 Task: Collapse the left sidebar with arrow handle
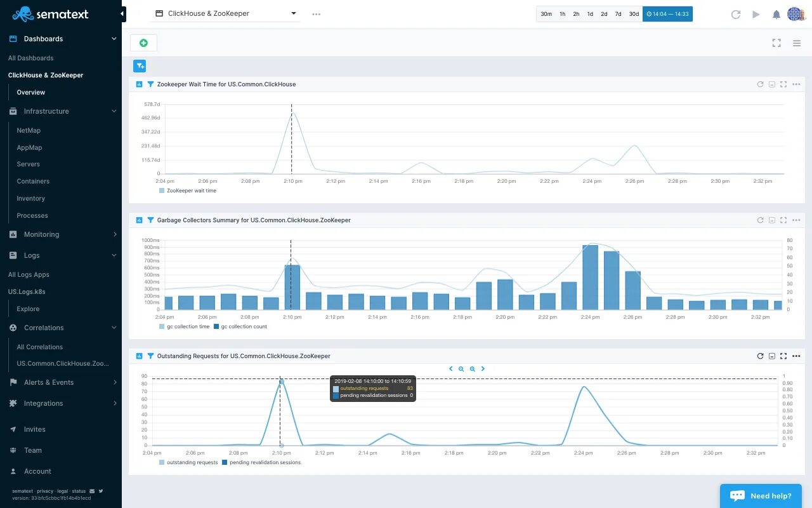pos(122,14)
